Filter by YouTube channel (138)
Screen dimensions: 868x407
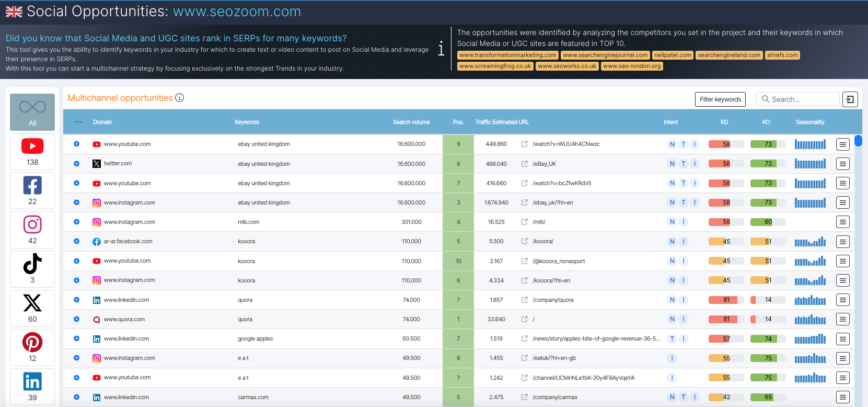32,152
